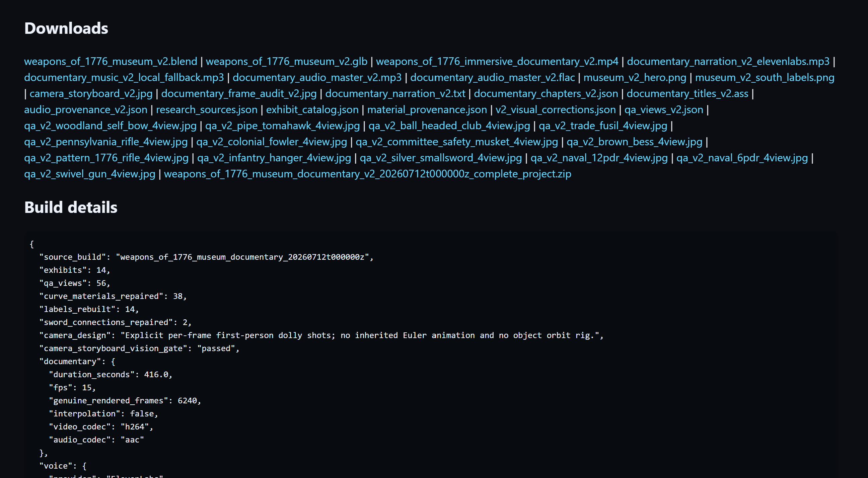Open qa_v2_silver_smallsword_4view.jpg link
868x478 pixels.
441,158
